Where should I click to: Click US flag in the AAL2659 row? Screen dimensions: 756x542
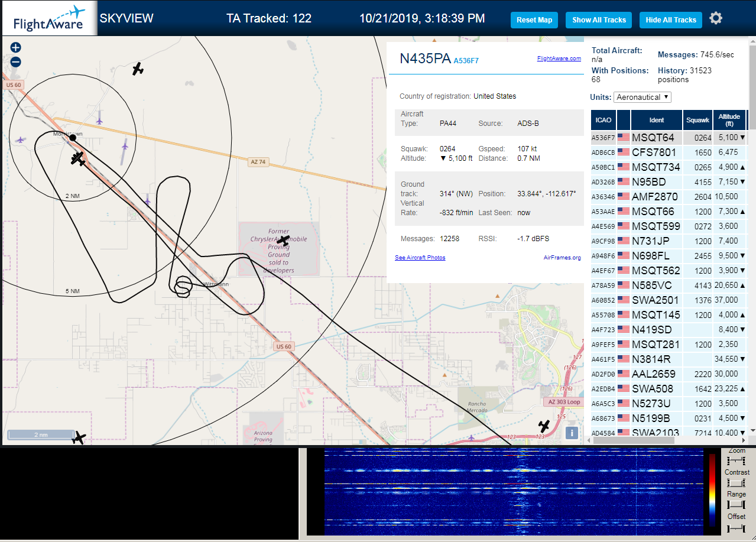(x=624, y=374)
